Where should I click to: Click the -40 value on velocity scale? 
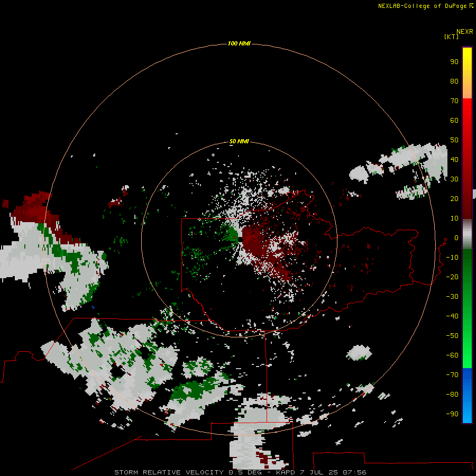tap(452, 316)
